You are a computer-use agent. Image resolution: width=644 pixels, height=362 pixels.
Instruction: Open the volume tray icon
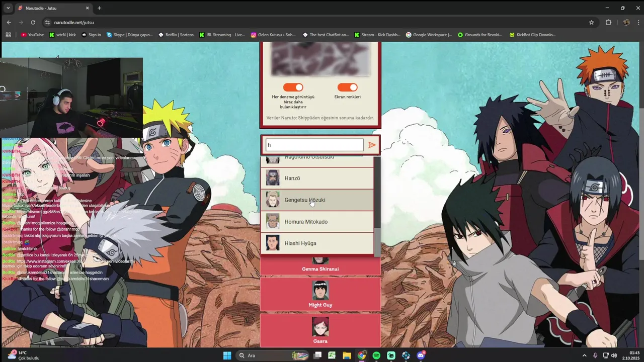tap(614, 355)
